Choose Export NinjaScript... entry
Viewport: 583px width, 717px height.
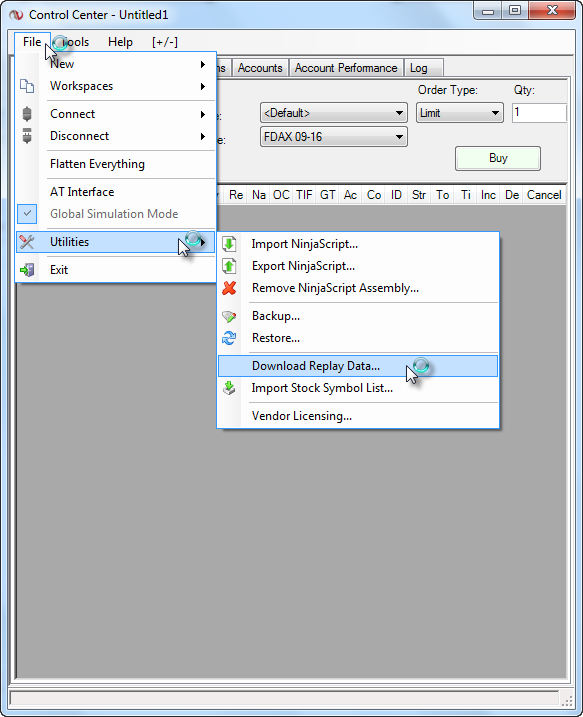click(358, 266)
